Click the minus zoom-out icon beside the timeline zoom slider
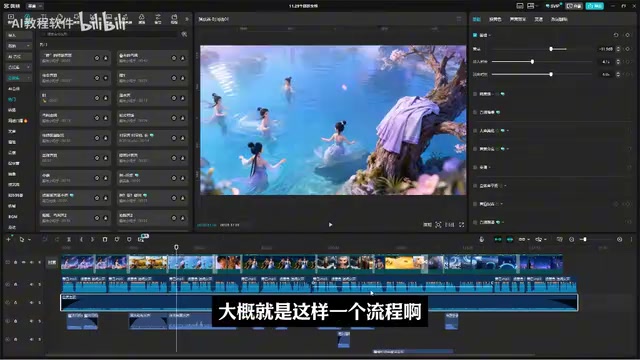Screen dimensions: 640x360 coord(571,240)
